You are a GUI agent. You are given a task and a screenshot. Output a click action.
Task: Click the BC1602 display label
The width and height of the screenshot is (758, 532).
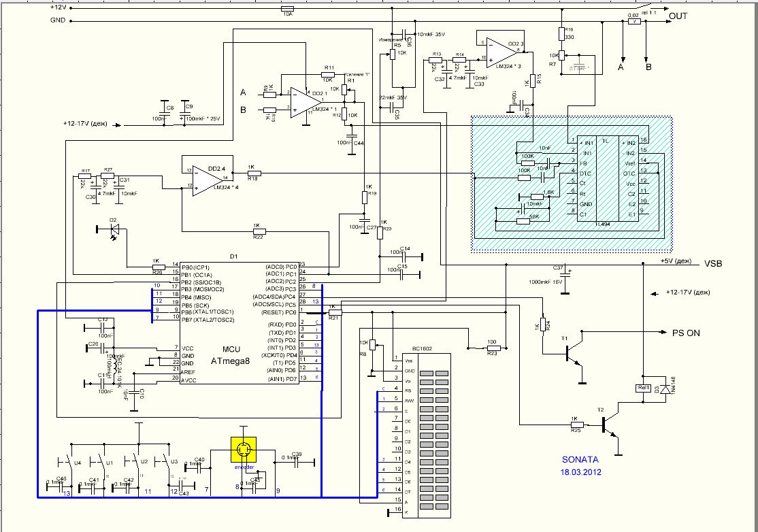pos(422,349)
